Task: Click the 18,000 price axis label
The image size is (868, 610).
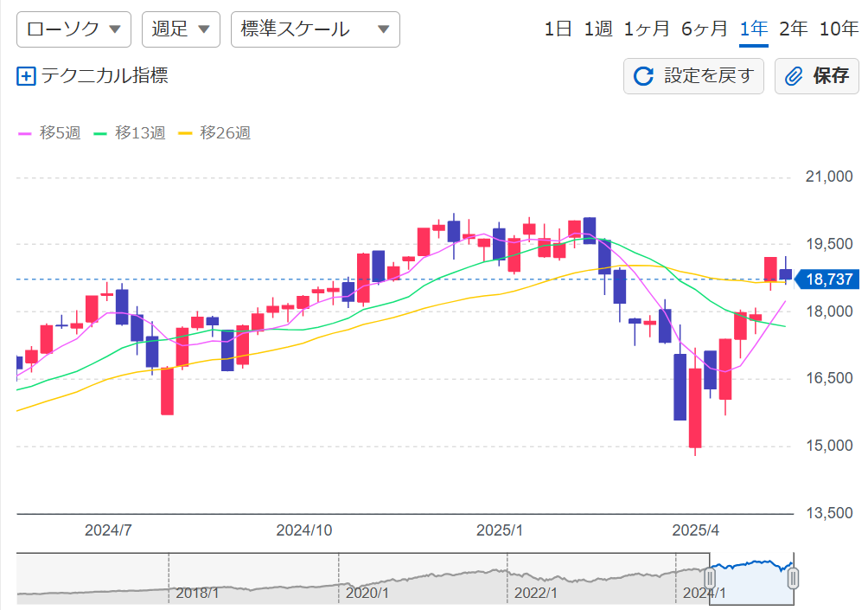Action: click(x=829, y=311)
